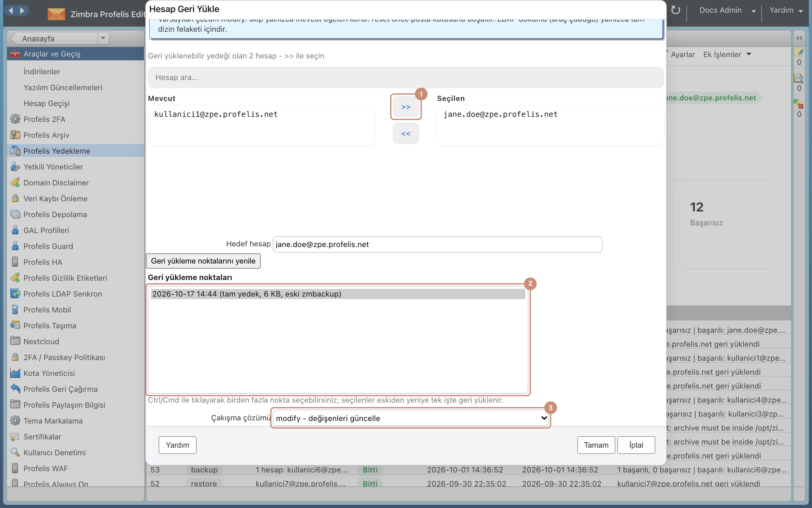The height and width of the screenshot is (508, 812).
Task: Open the Docs Admin user menu
Action: tap(727, 10)
